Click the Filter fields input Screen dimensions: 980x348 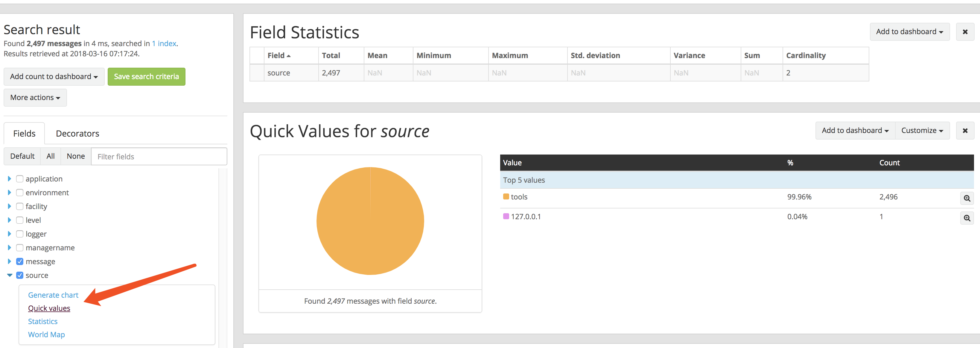[x=159, y=157]
